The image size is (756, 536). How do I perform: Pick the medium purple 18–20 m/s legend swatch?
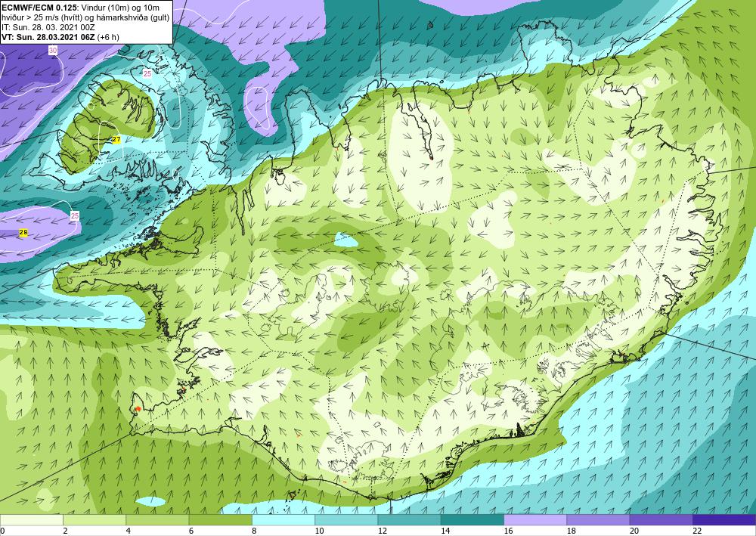point(598,520)
